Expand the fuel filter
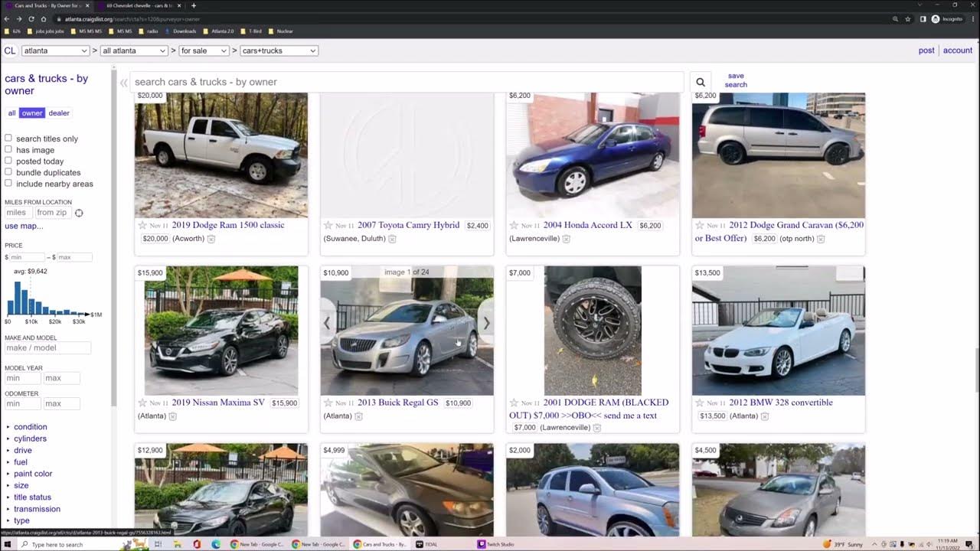980x551 pixels. (21, 462)
